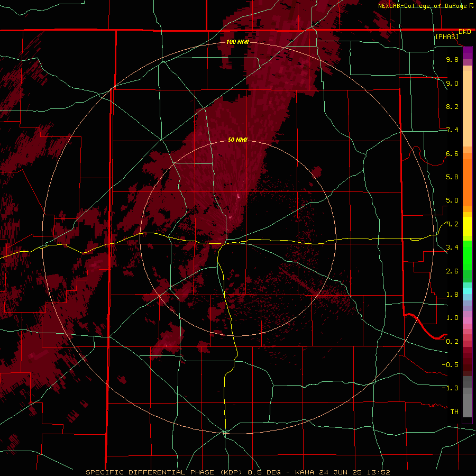Click the 2.6 scale label
476x476 pixels.
[x=452, y=271]
